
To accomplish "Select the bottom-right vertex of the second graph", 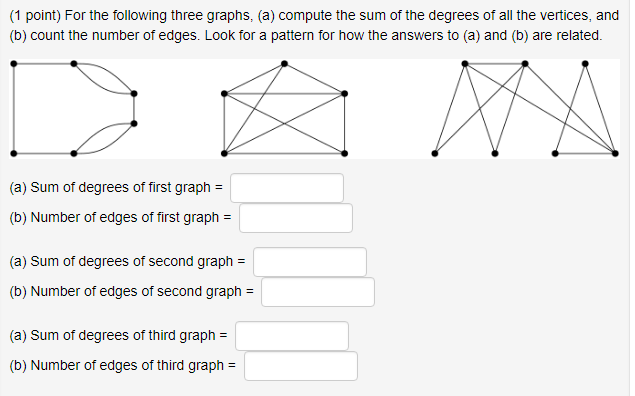I will (x=344, y=153).
